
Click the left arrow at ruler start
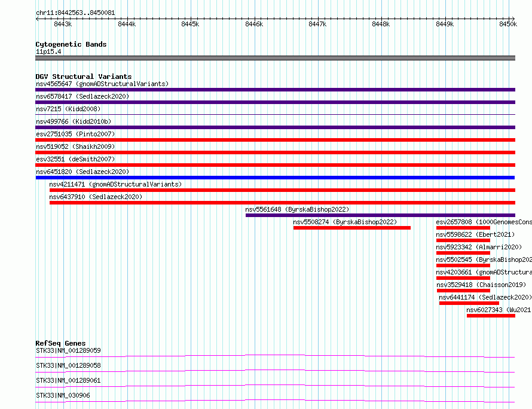(37, 19)
